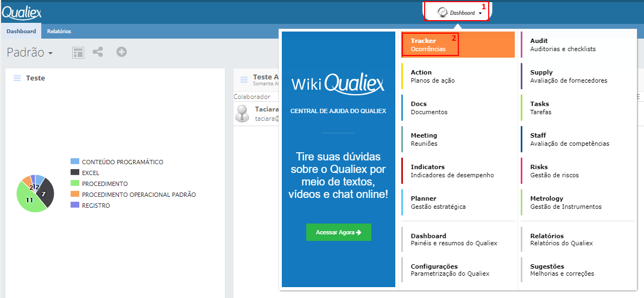Click the Teste widget menu icon

coord(17,78)
